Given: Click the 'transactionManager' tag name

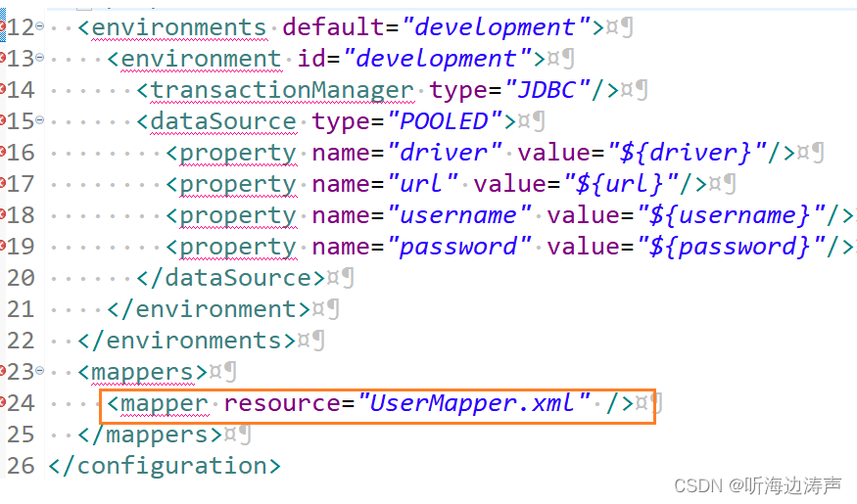Looking at the screenshot, I should click(281, 90).
